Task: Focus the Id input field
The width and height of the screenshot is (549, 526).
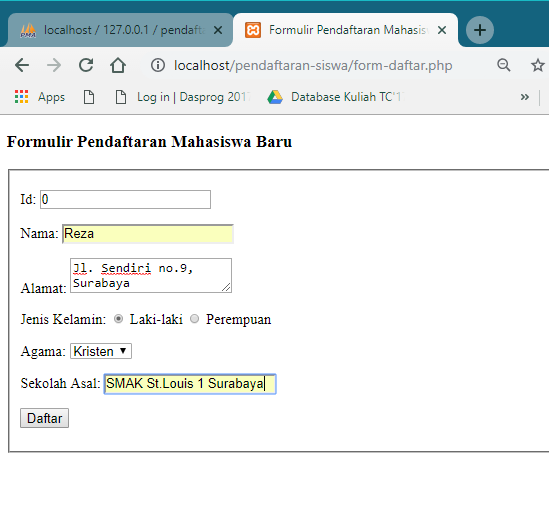Action: click(x=125, y=199)
